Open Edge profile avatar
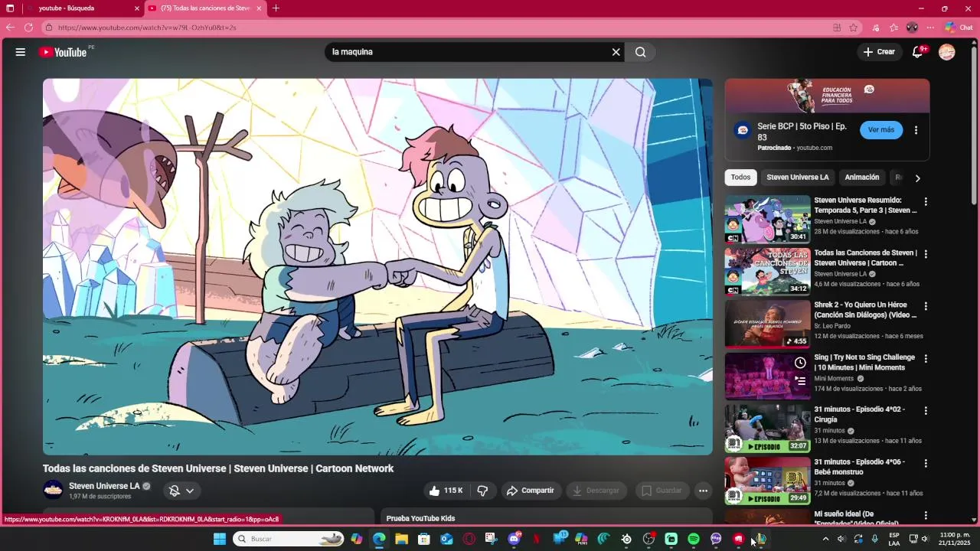980x551 pixels. (x=912, y=28)
